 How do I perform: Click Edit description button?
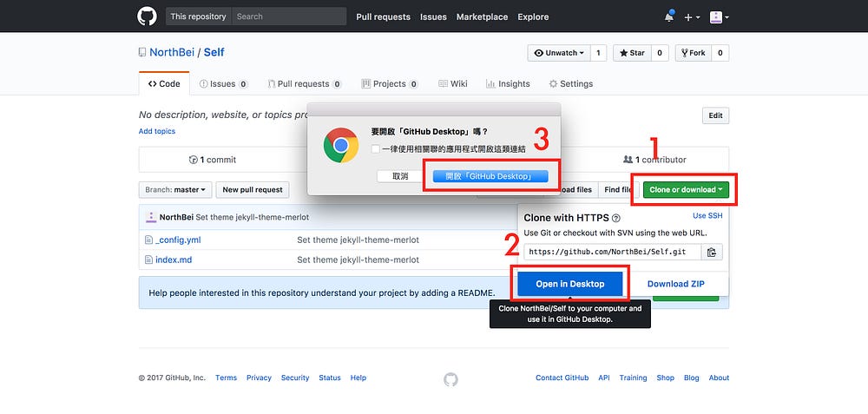point(715,115)
